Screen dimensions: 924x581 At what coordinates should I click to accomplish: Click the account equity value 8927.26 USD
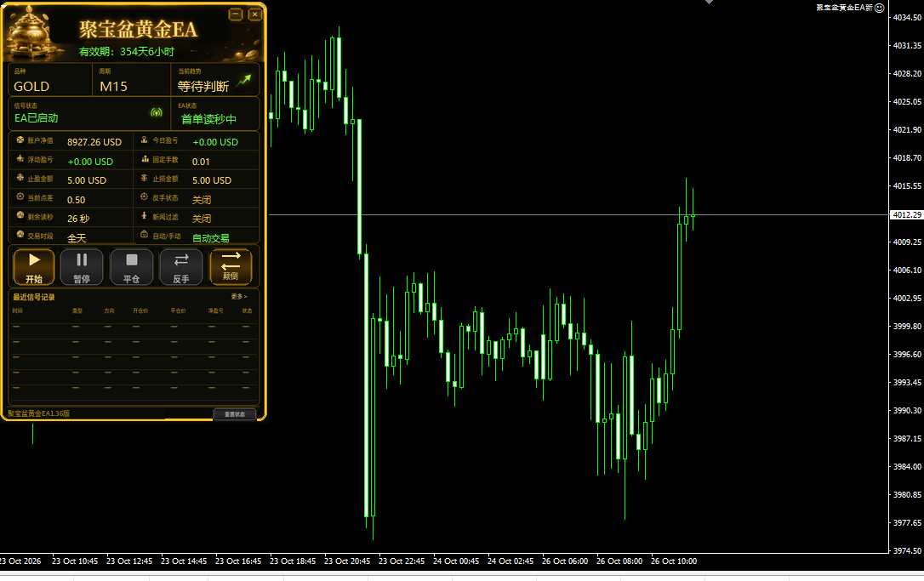pos(94,142)
